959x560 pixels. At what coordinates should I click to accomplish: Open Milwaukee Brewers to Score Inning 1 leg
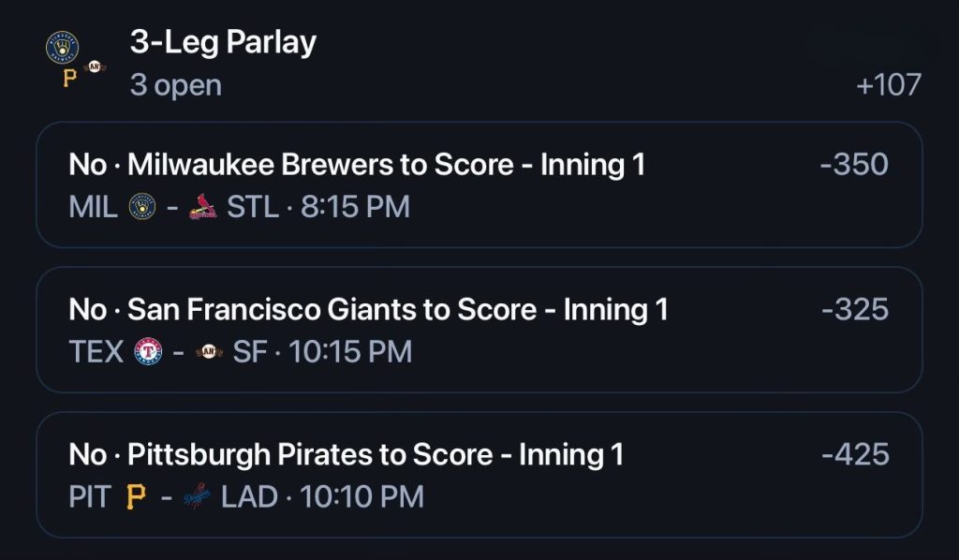(x=479, y=184)
